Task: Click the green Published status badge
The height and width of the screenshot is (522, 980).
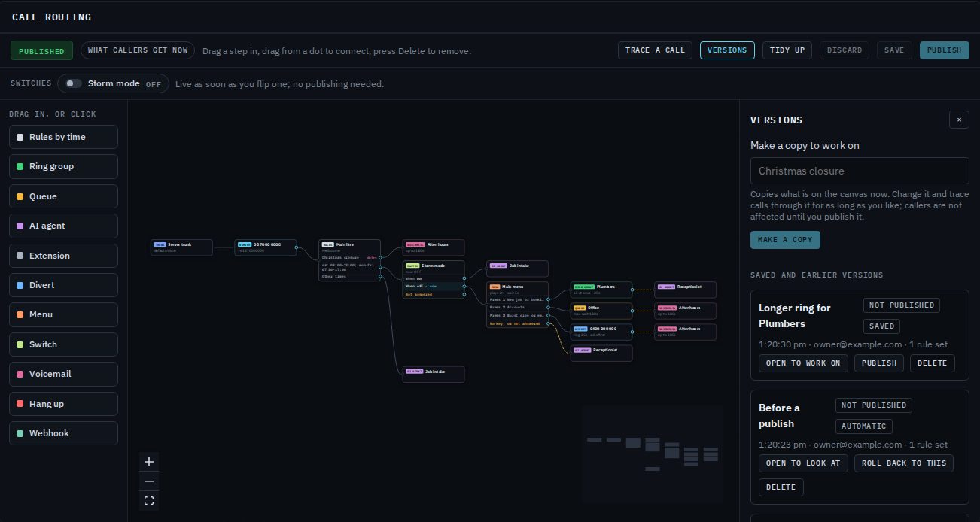Action: 41,51
